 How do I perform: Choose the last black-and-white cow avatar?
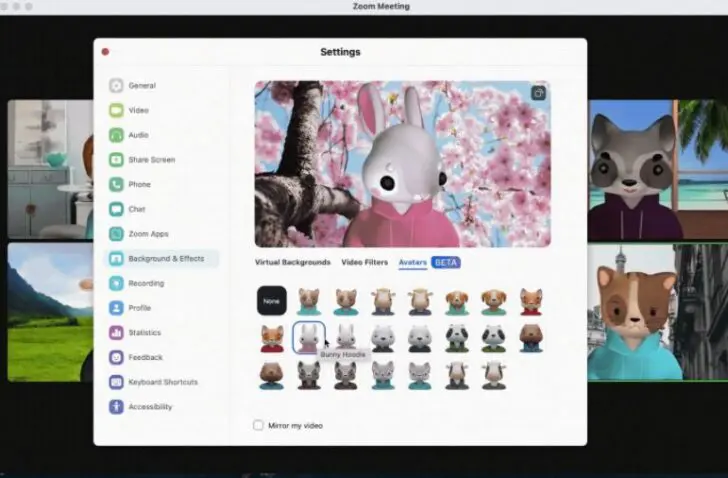[x=494, y=375]
